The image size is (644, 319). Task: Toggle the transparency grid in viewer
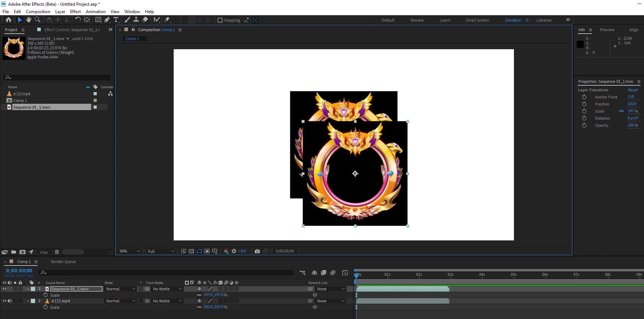[x=191, y=251]
